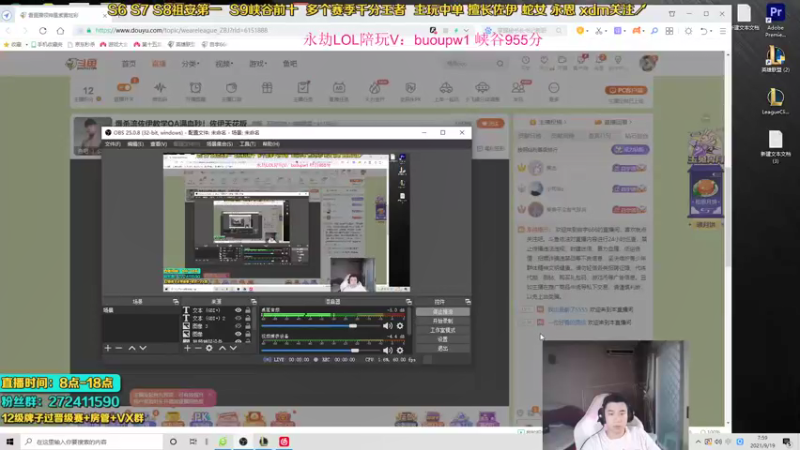
Task: Open browser hamburger main menu
Action: coord(722,31)
